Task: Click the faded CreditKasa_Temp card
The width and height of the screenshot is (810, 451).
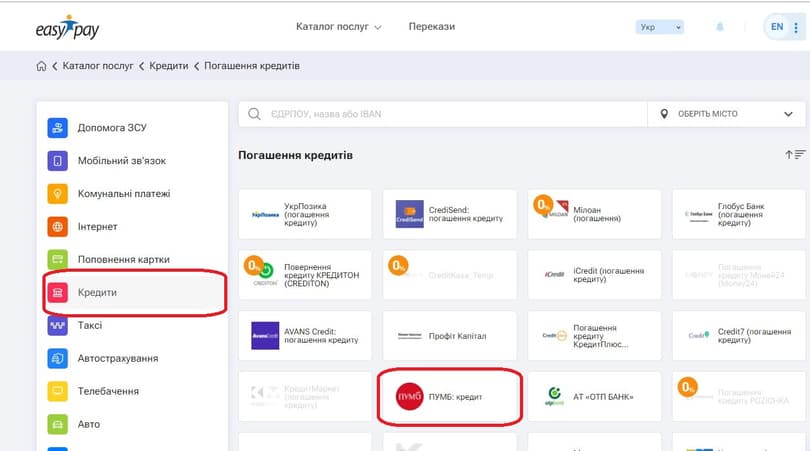Action: tap(449, 275)
